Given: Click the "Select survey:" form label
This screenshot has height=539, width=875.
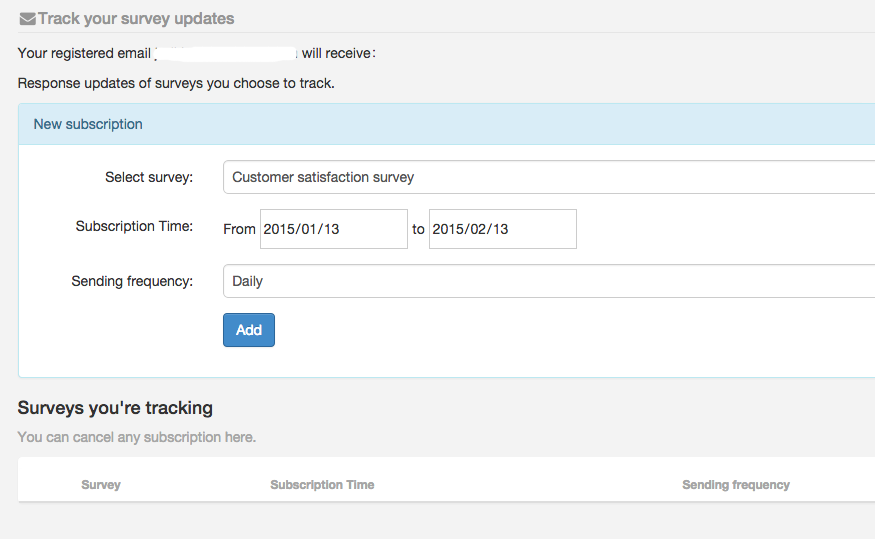Looking at the screenshot, I should (149, 177).
